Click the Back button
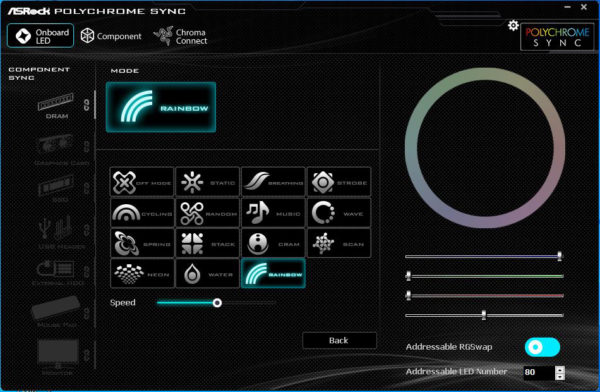 (x=339, y=340)
